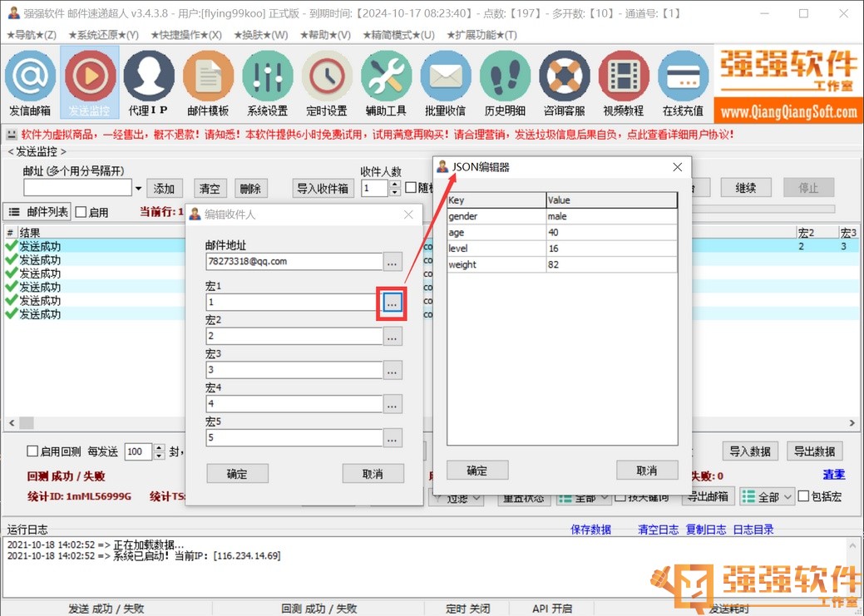Click the 继续 continue button

click(746, 188)
